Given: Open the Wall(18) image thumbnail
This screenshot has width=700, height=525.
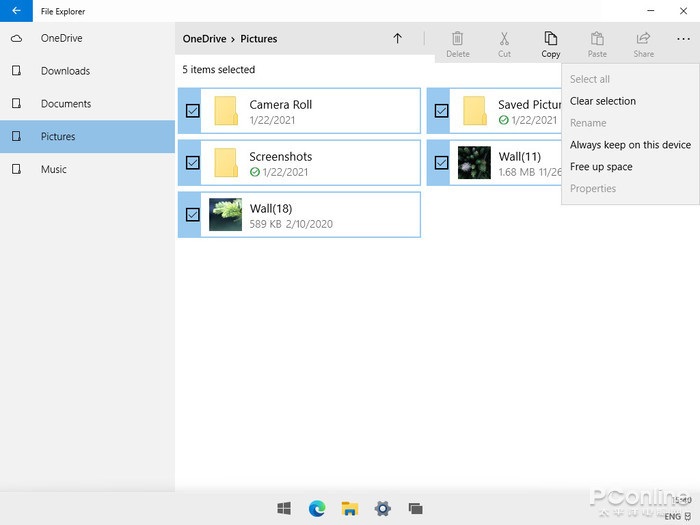Looking at the screenshot, I should [x=225, y=215].
